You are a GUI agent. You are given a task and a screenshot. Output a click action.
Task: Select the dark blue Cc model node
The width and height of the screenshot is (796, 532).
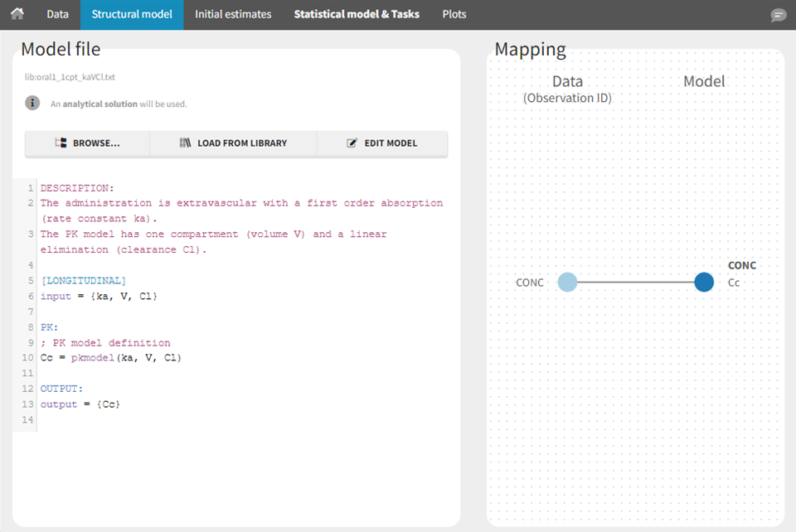[704, 283]
